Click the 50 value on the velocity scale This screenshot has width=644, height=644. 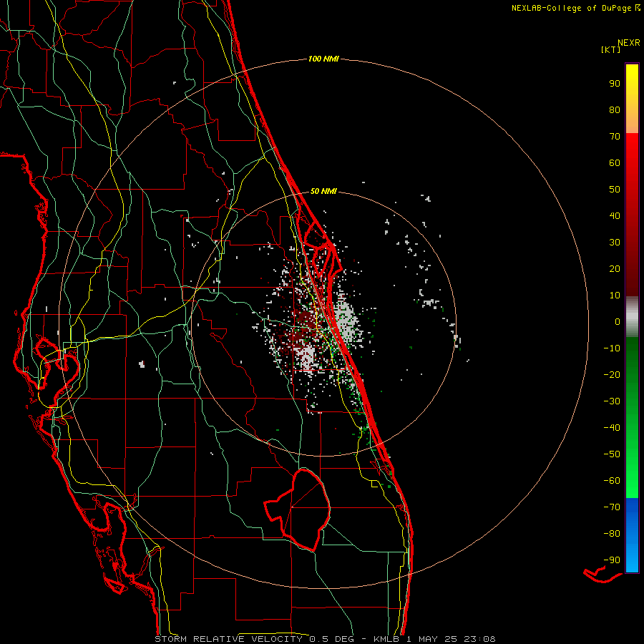[615, 190]
